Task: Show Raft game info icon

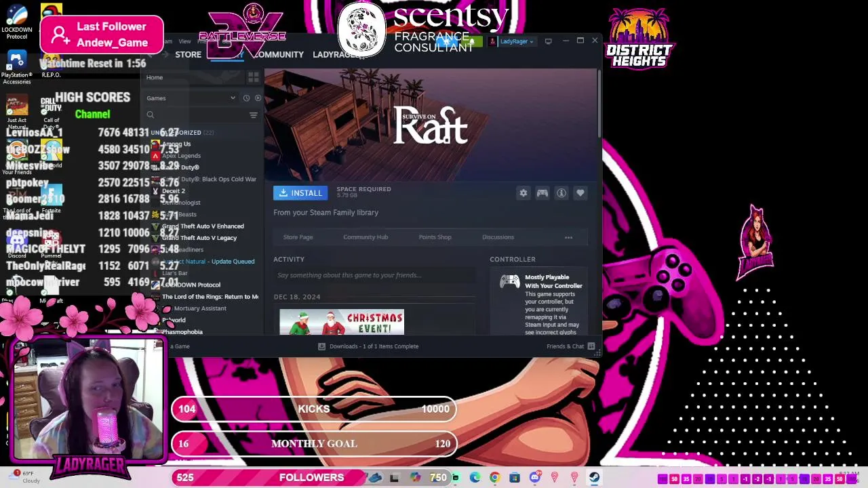Action: point(561,193)
